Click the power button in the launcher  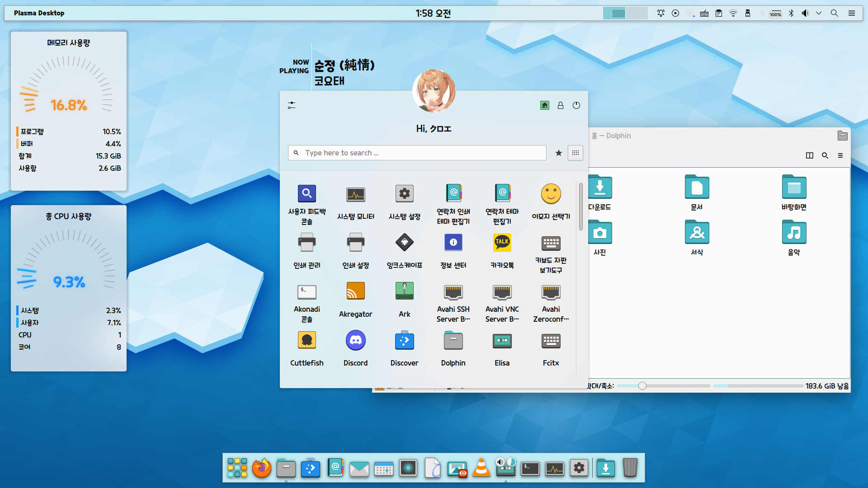[x=576, y=105]
